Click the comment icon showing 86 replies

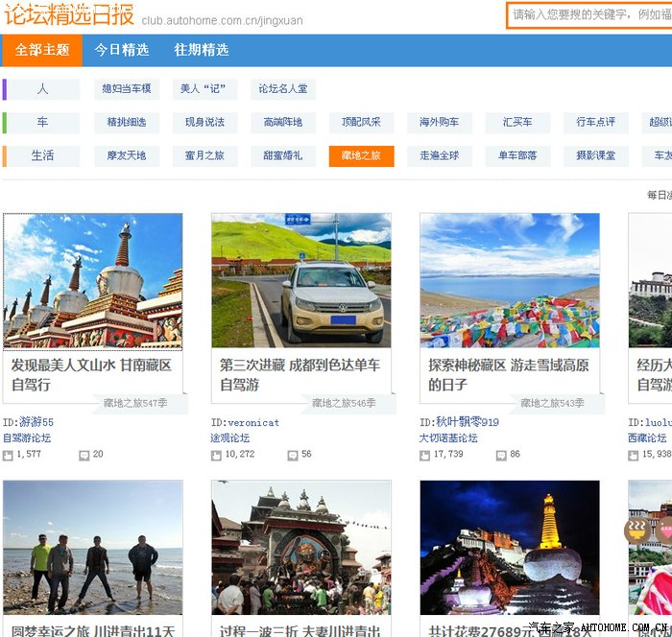pyautogui.click(x=501, y=455)
